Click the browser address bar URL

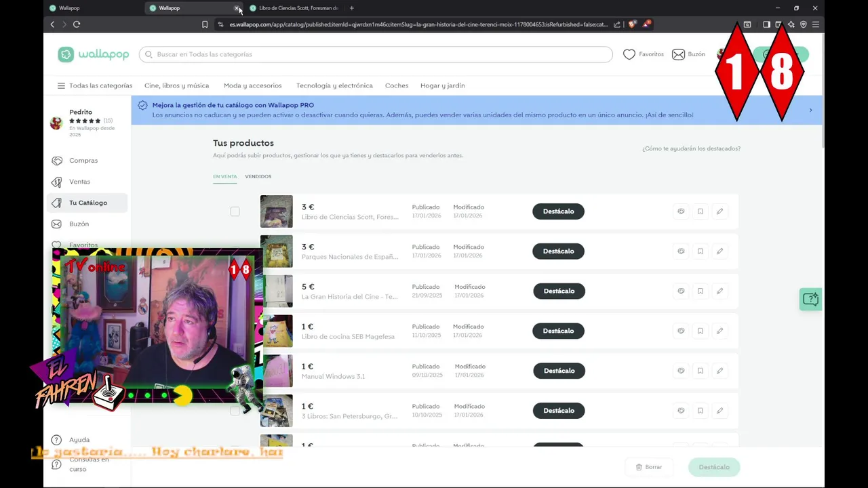418,24
